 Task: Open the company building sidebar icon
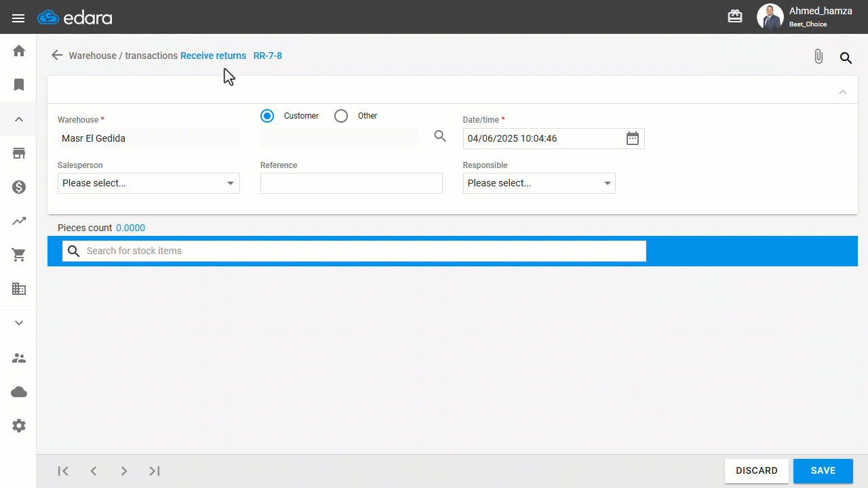[19, 289]
